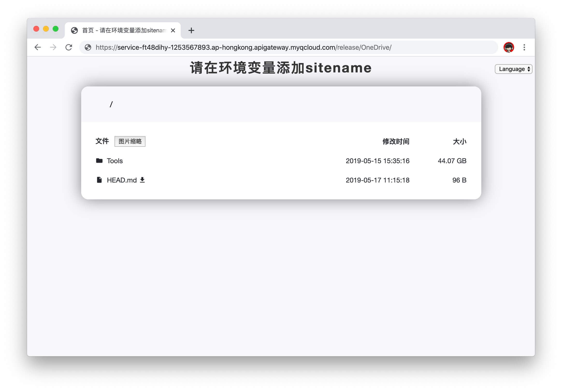Viewport: 562px width, 392px height.
Task: Click the HEAD.md file icon
Action: coord(99,180)
